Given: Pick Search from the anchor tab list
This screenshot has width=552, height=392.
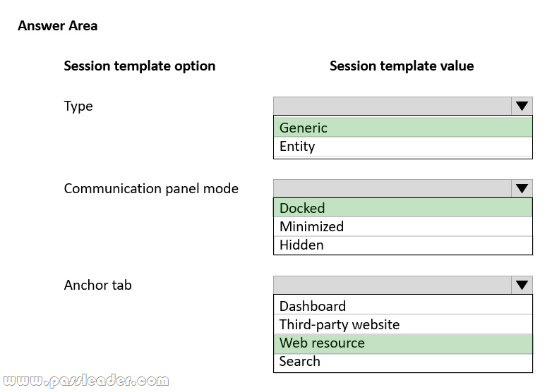Looking at the screenshot, I should tap(402, 361).
